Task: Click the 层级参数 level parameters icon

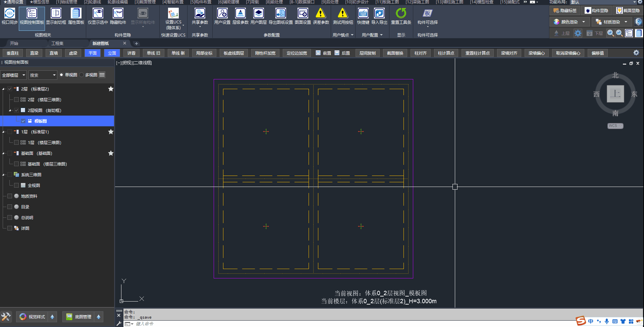Action: 240,13
